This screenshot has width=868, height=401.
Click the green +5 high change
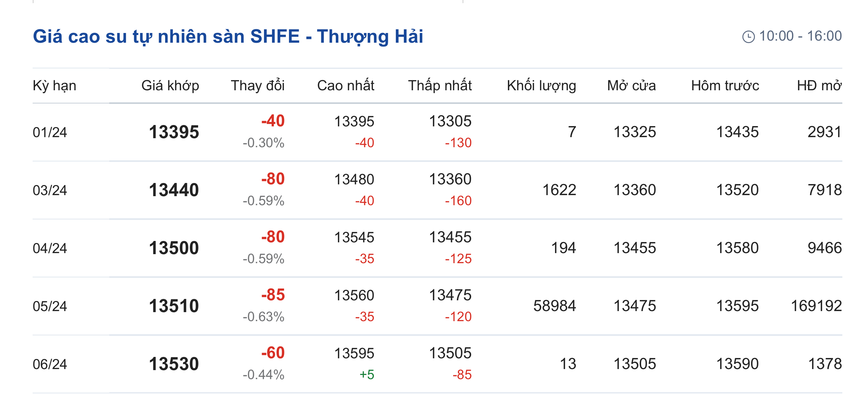click(x=367, y=375)
